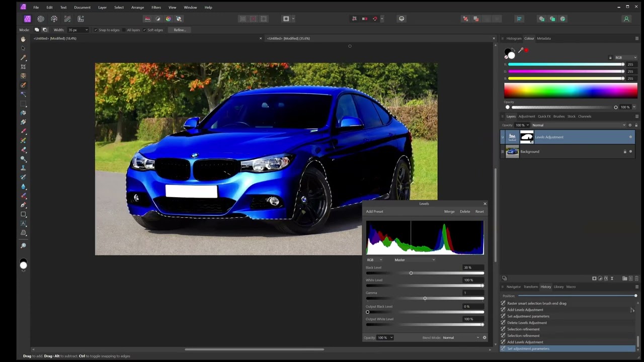
Task: Select the colour picker eyedropper in Colour panel
Action: coord(521,50)
